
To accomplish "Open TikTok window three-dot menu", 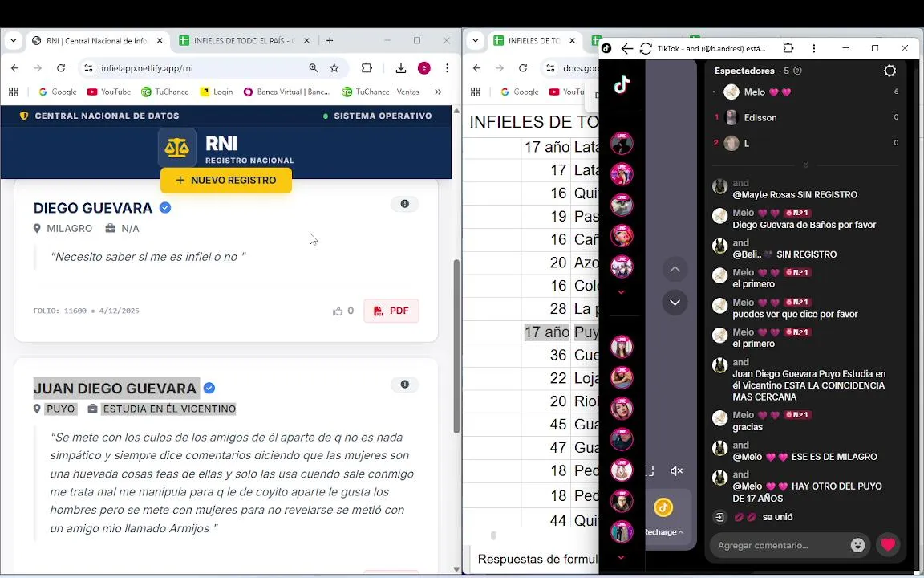I will tap(814, 48).
